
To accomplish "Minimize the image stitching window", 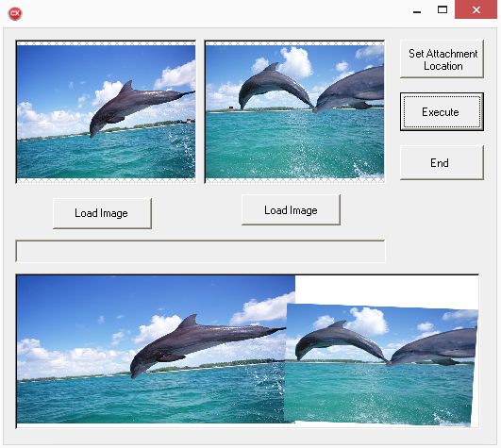I will 417,11.
